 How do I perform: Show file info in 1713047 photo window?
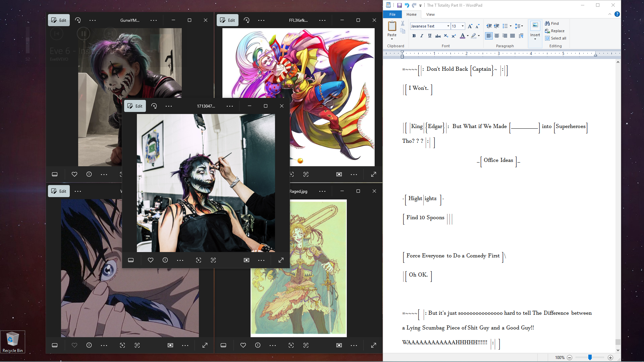coord(165,260)
